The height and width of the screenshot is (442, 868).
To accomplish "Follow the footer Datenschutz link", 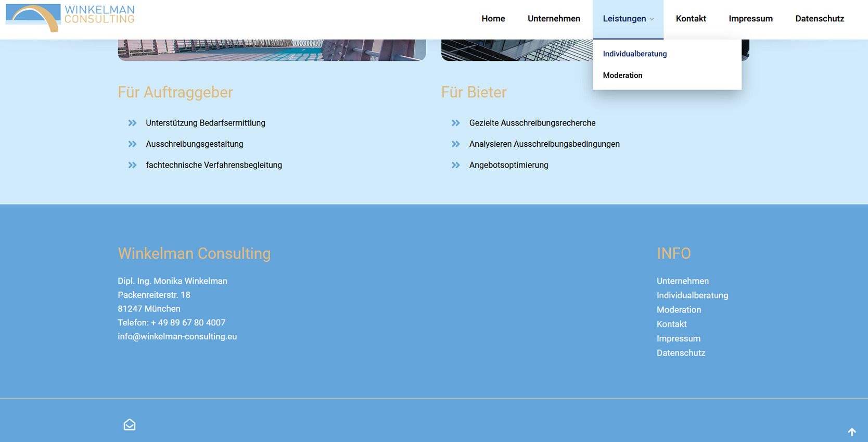I will coord(681,353).
